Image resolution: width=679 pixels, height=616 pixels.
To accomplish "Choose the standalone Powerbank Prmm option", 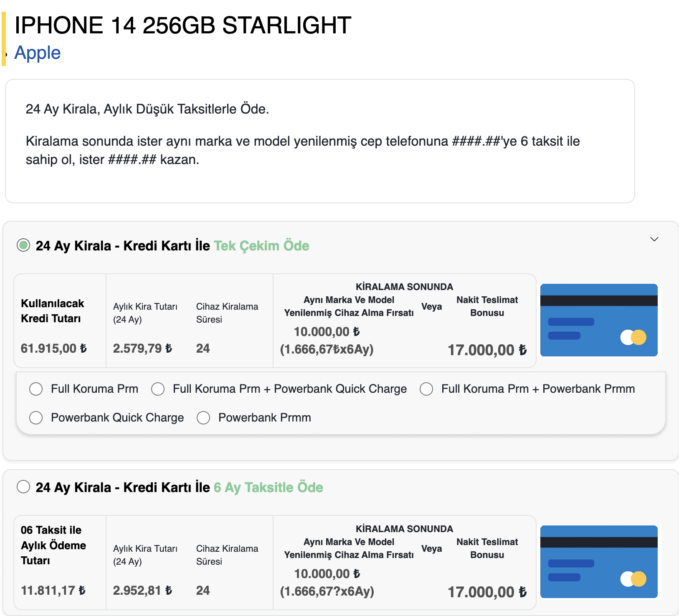I will tap(203, 418).
